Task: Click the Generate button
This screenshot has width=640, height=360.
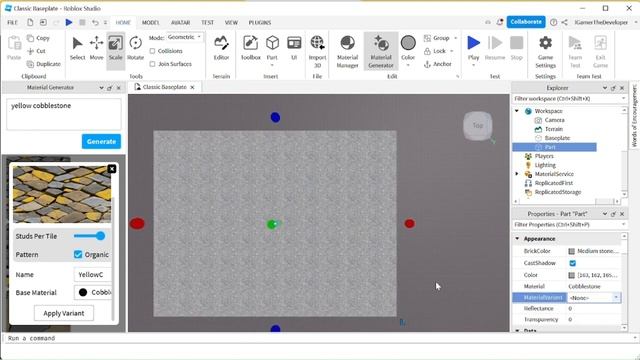Action: click(x=101, y=142)
